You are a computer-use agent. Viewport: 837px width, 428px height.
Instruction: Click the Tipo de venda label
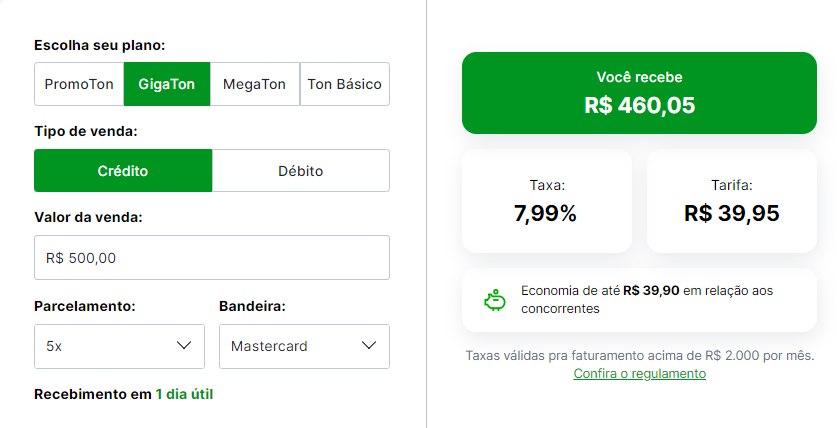(85, 132)
